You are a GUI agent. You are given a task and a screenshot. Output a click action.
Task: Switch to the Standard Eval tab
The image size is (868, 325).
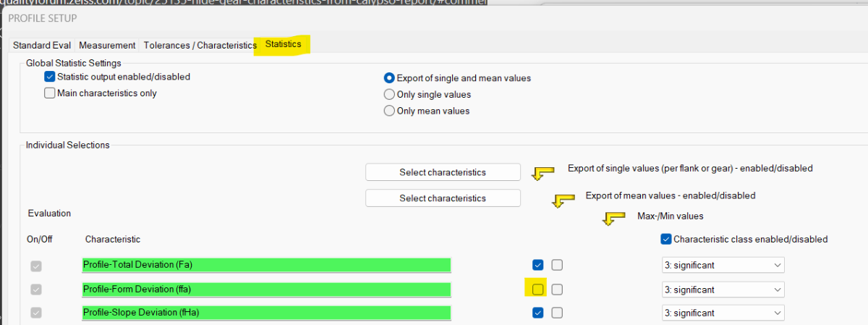[42, 45]
